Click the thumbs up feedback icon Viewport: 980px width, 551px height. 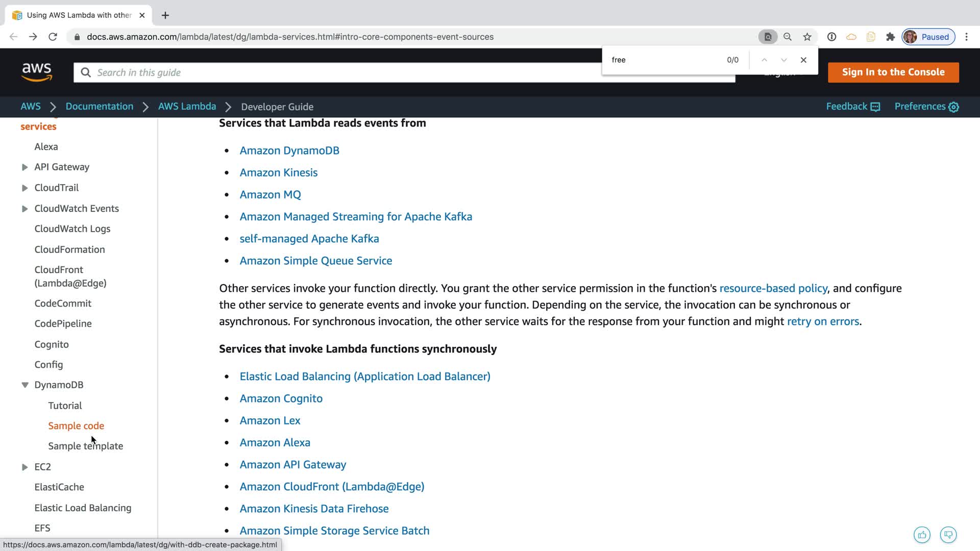pyautogui.click(x=922, y=535)
